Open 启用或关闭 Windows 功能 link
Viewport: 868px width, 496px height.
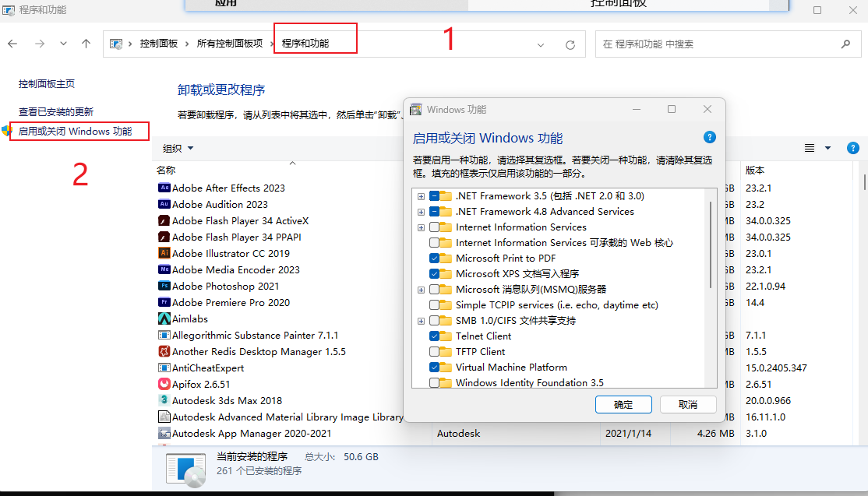[x=76, y=131]
